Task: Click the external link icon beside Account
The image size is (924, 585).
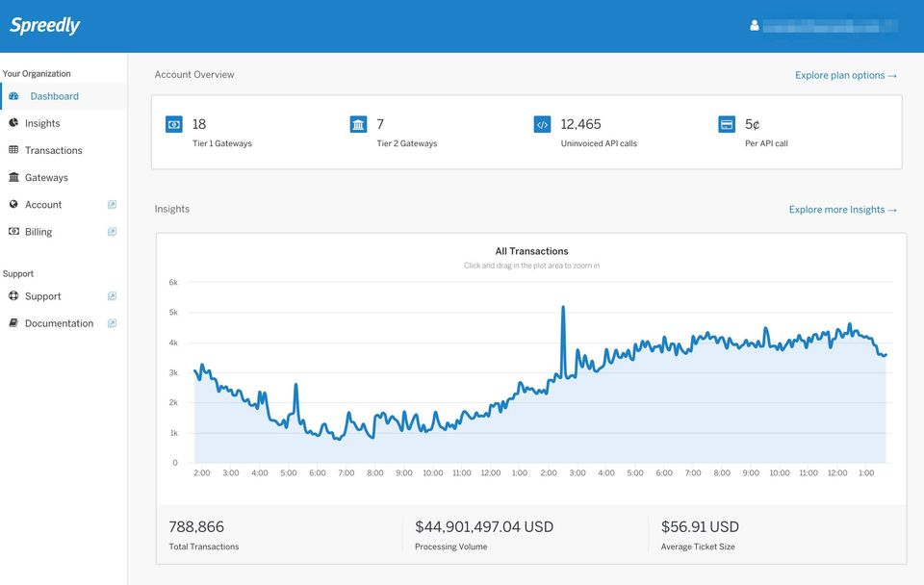Action: [112, 205]
